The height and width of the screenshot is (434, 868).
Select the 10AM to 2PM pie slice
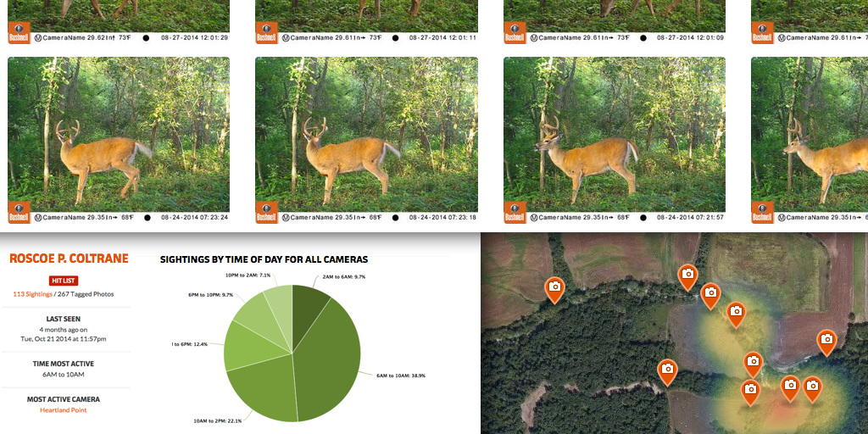pos(260,390)
